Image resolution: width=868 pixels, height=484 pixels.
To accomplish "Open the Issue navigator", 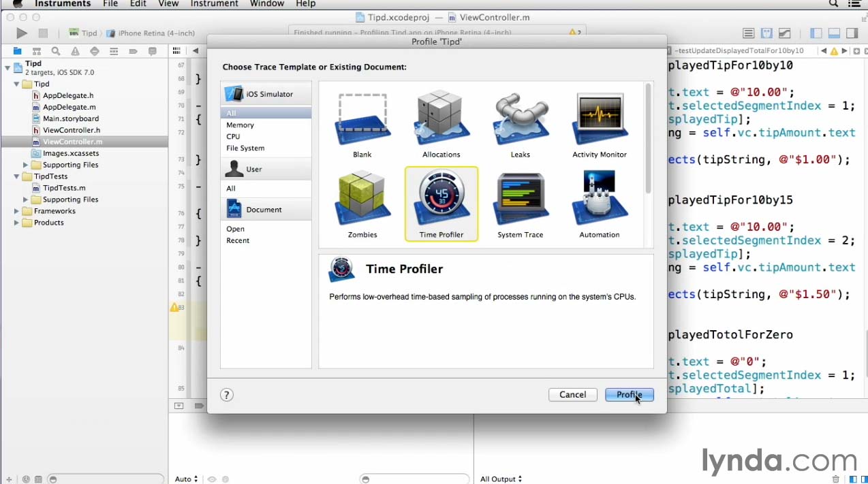I will coord(75,51).
